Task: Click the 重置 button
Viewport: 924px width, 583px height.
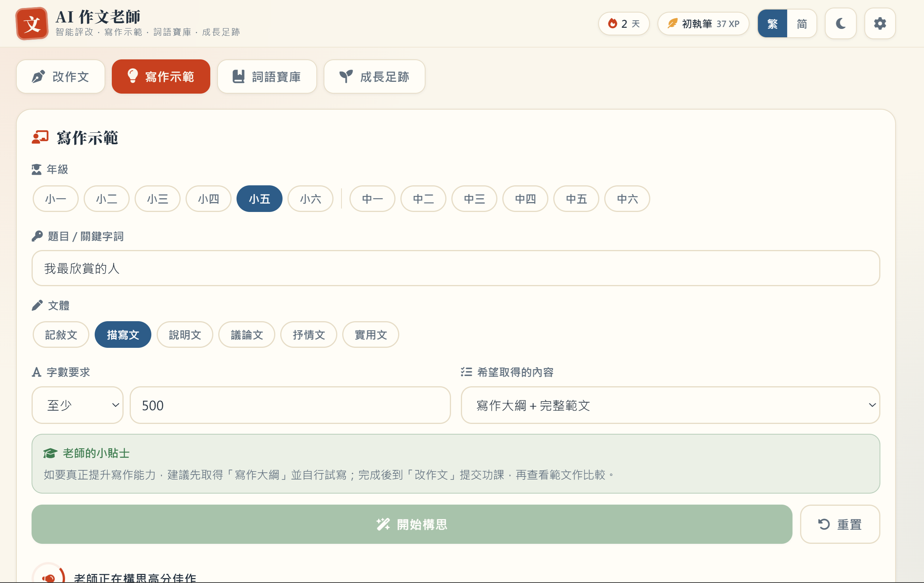Action: (x=840, y=524)
